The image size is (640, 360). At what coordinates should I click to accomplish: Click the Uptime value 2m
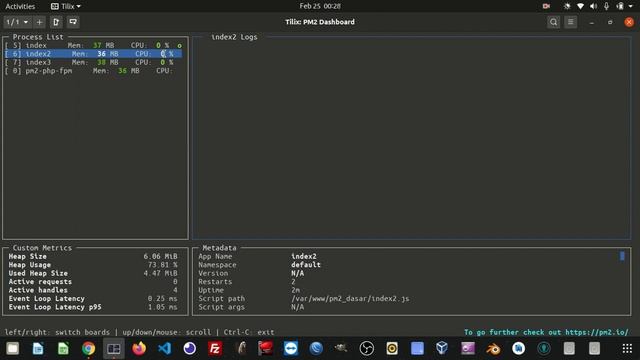point(296,290)
